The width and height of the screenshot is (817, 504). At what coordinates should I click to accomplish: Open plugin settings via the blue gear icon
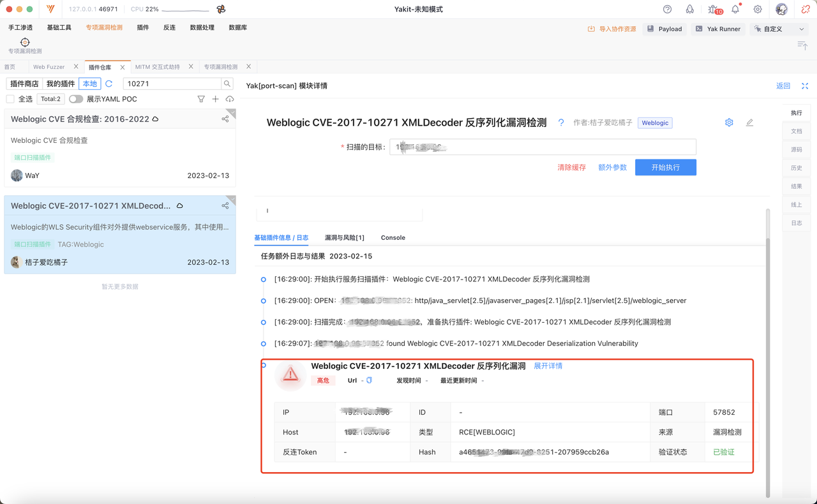729,122
